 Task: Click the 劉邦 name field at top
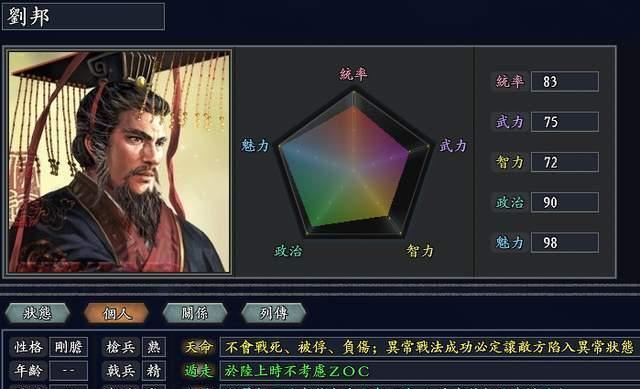coord(84,17)
